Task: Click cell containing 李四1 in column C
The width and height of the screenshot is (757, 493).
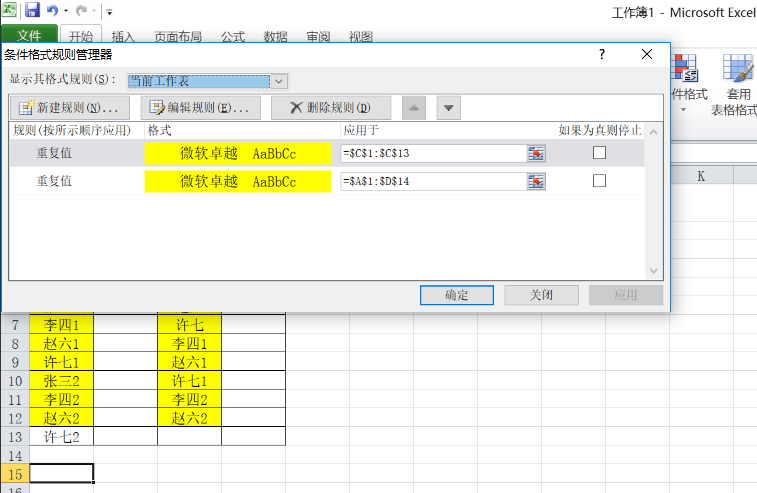Action: click(189, 344)
